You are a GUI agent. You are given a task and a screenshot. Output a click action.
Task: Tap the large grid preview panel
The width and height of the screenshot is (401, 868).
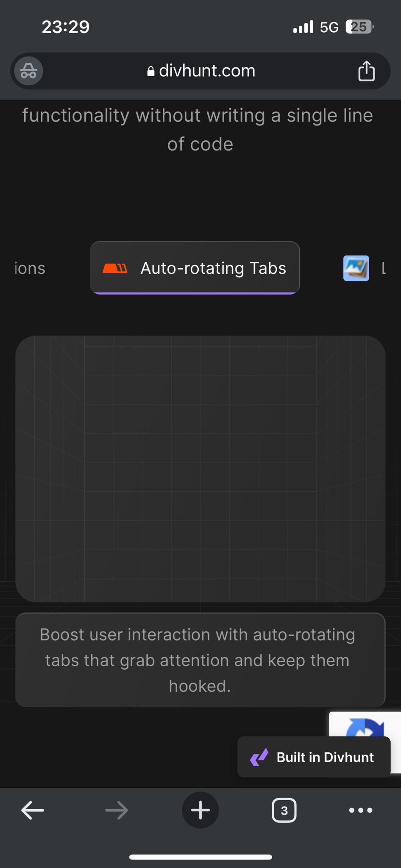click(x=200, y=469)
